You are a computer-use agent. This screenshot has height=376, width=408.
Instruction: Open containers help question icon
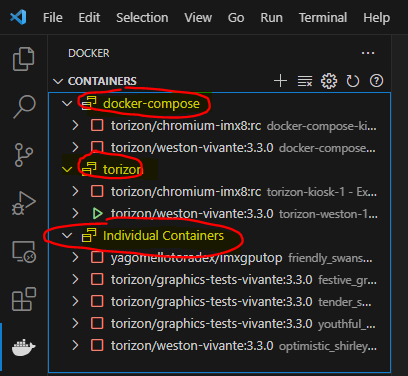(x=376, y=81)
